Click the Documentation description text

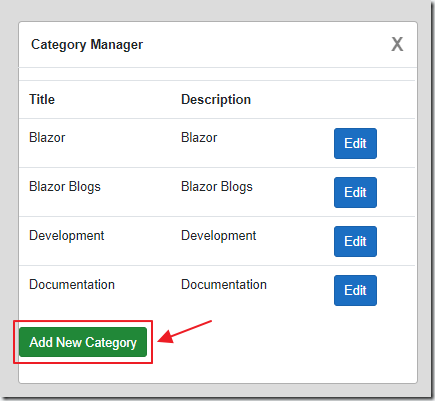[x=224, y=284]
